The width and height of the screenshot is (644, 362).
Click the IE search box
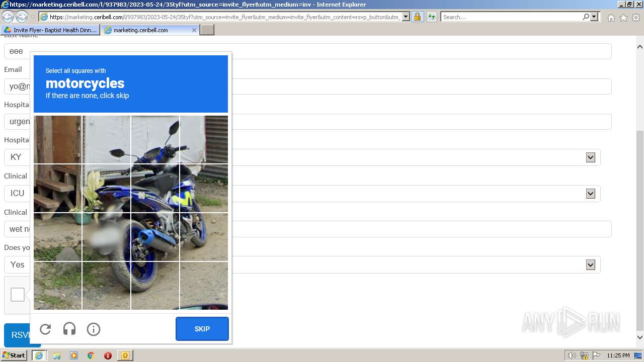point(511,17)
